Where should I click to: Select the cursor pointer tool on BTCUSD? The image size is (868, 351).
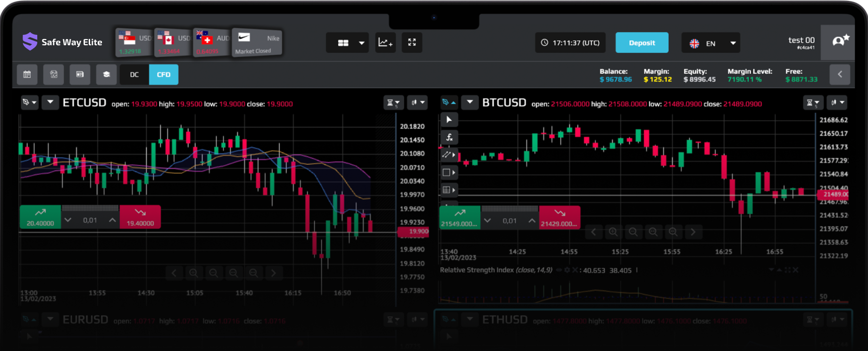click(449, 120)
